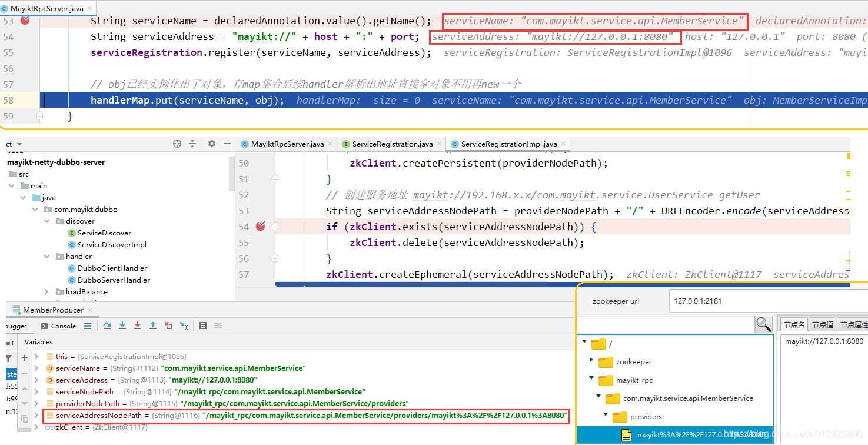Click the Collapse All icon in Project panel

point(192,144)
